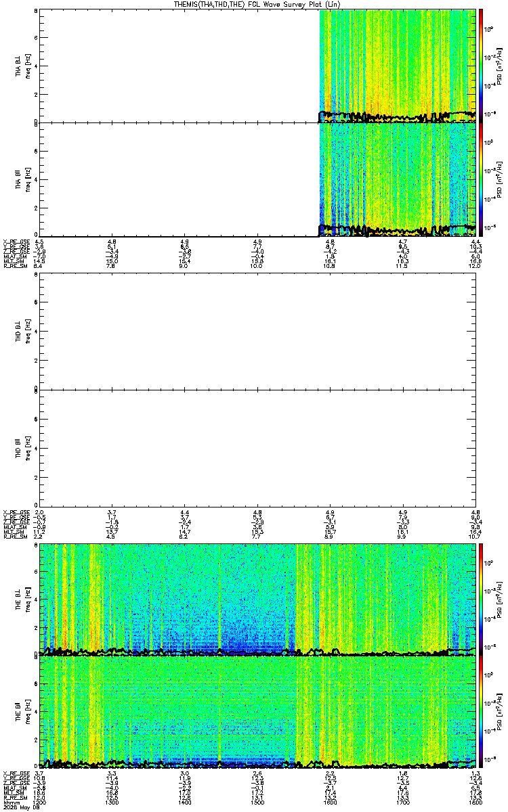508x812 pixels.
Task: Click the PSD color bar beside THA B⊥ panel
Action: (x=482, y=66)
